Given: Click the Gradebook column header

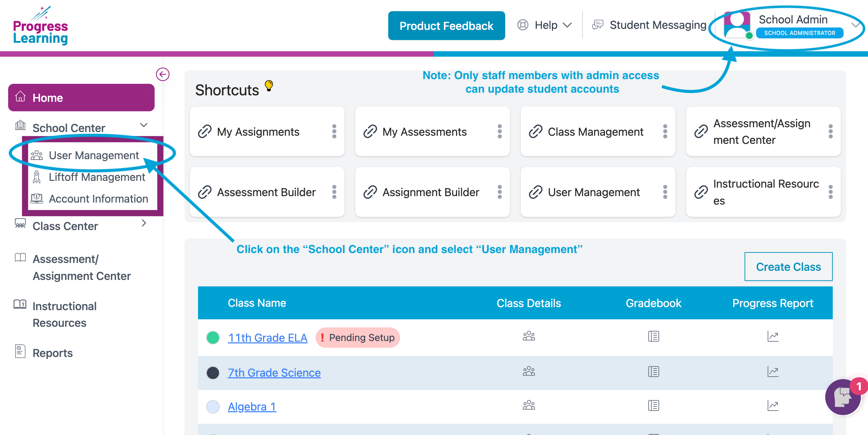Looking at the screenshot, I should [653, 303].
